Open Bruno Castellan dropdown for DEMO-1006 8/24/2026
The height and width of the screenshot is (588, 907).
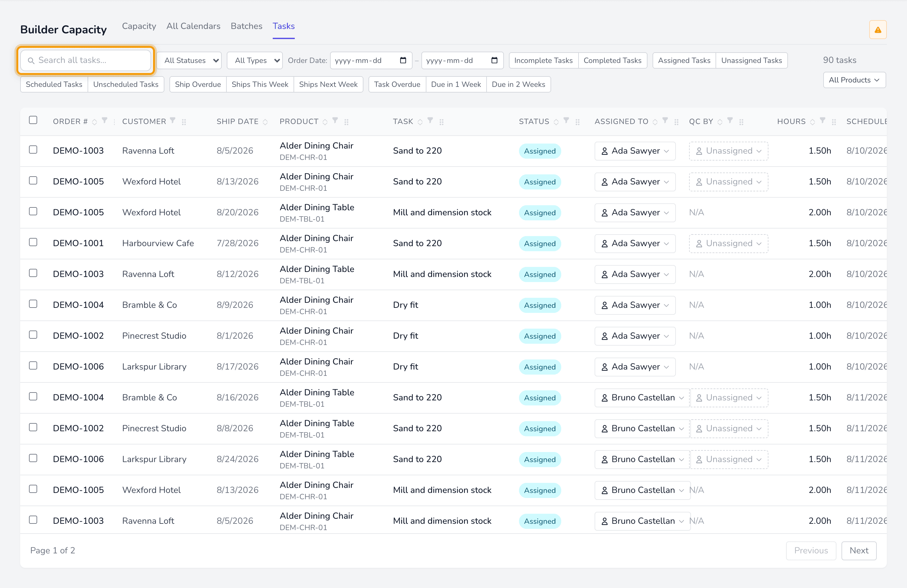tap(642, 459)
